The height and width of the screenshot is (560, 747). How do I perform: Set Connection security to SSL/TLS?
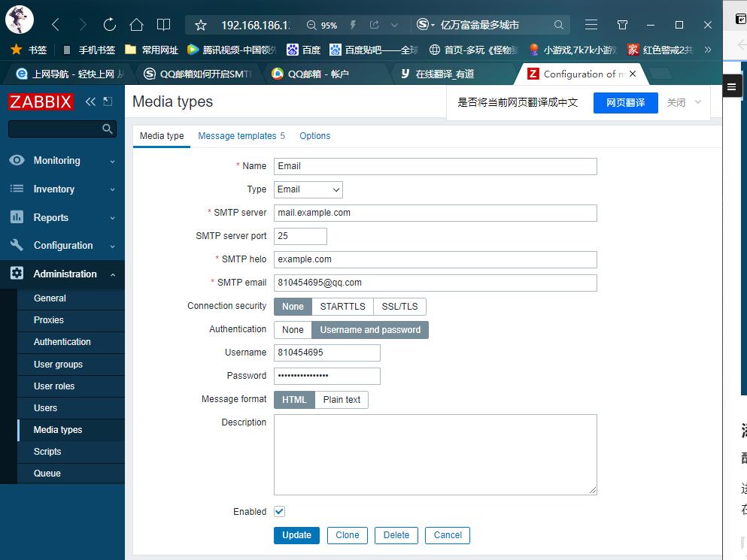[399, 307]
